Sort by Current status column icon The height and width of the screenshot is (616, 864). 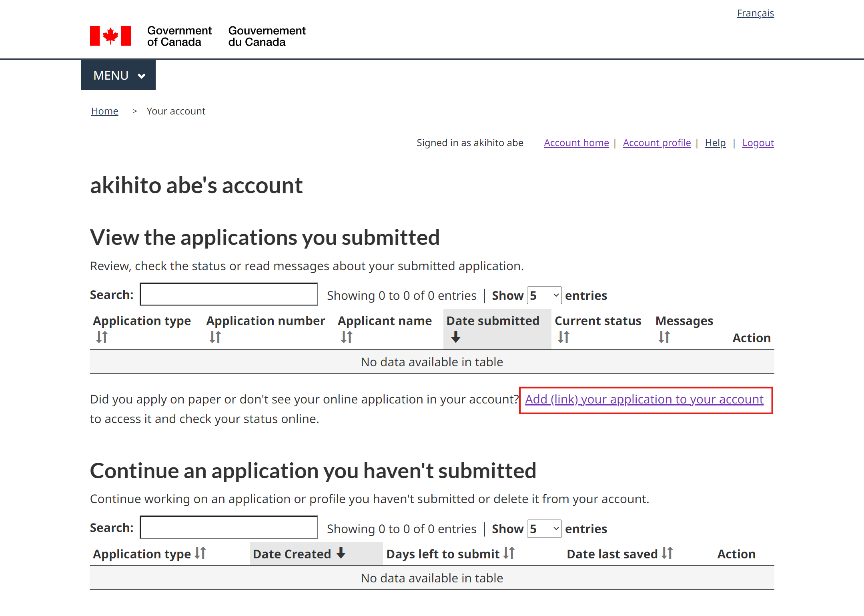point(563,337)
